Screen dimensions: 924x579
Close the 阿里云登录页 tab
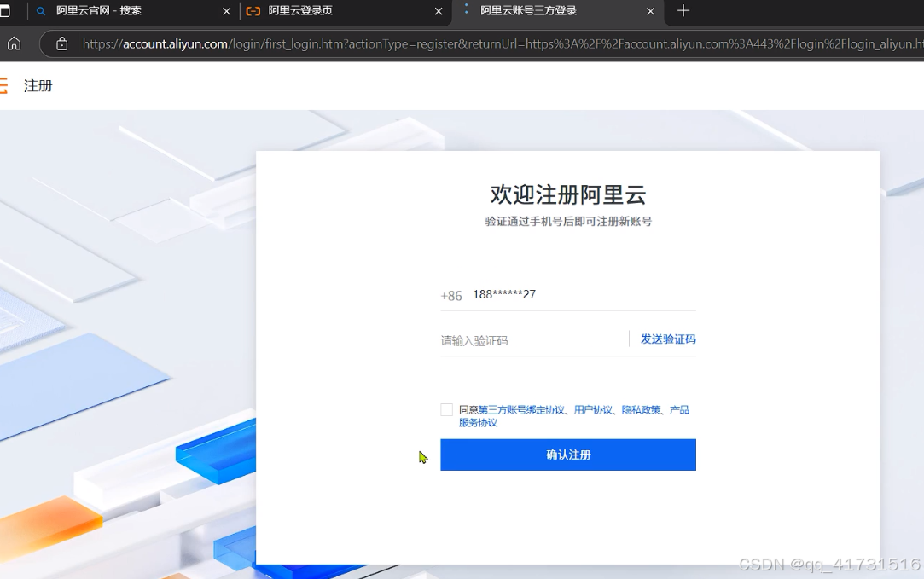[x=439, y=11]
